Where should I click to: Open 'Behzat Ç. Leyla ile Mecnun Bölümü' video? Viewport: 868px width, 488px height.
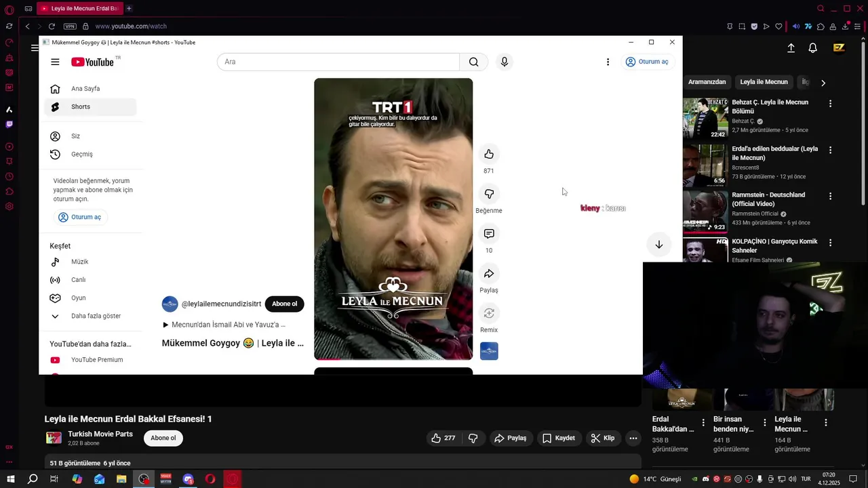770,106
